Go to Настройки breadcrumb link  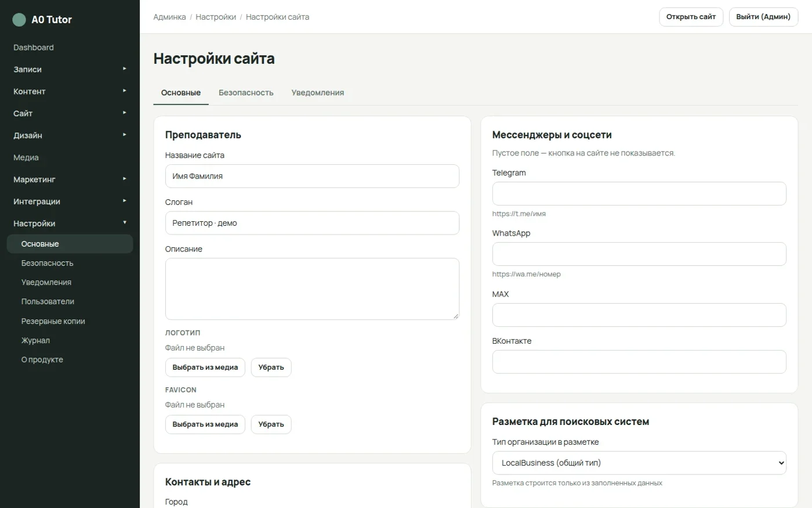click(216, 17)
